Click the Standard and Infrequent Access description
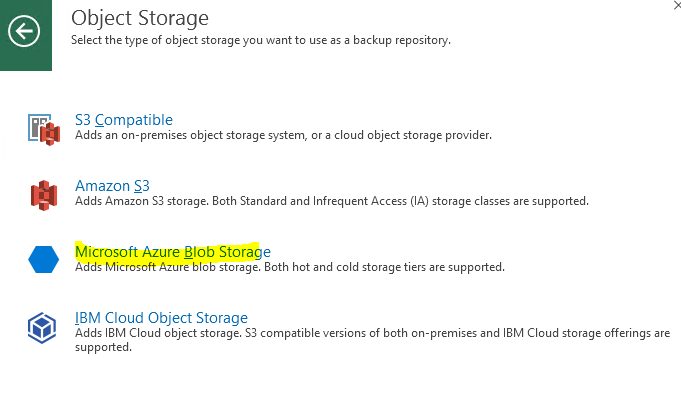 click(332, 201)
